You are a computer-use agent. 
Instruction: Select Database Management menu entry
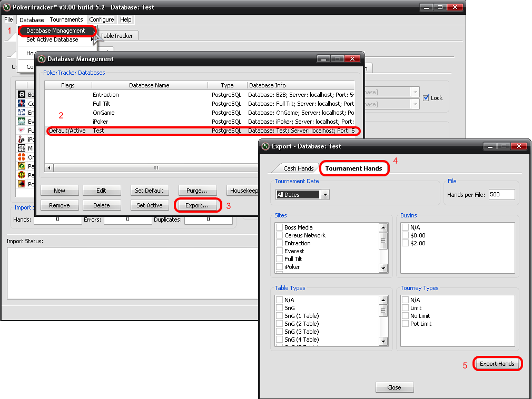[56, 31]
